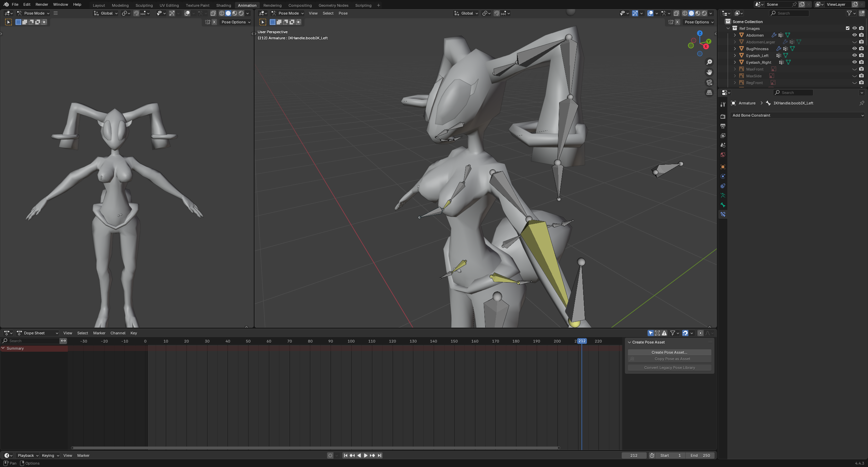Image resolution: width=868 pixels, height=467 pixels.
Task: Open the Bone properties tab
Action: (x=723, y=205)
